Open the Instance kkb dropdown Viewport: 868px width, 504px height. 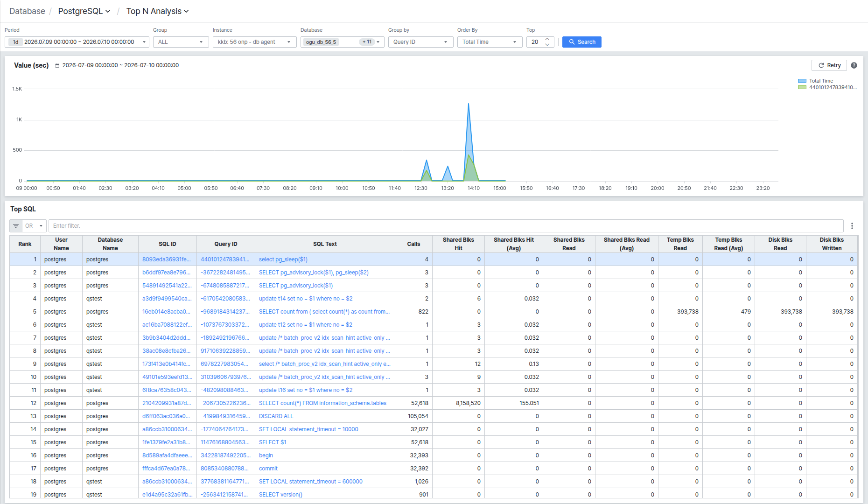click(x=255, y=42)
